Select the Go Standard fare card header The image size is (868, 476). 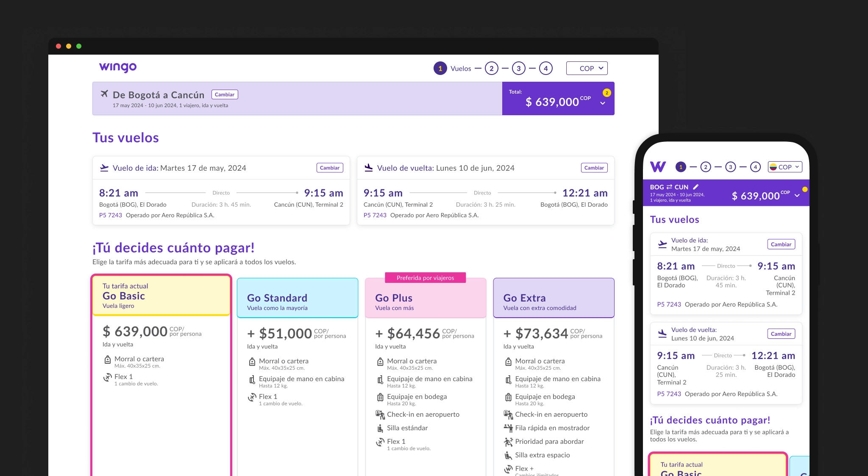(298, 298)
